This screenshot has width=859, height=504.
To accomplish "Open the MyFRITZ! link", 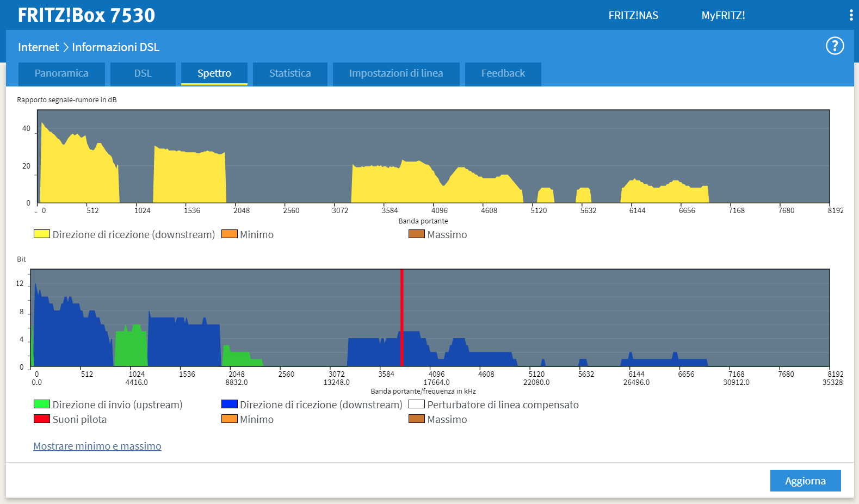I will (x=723, y=15).
